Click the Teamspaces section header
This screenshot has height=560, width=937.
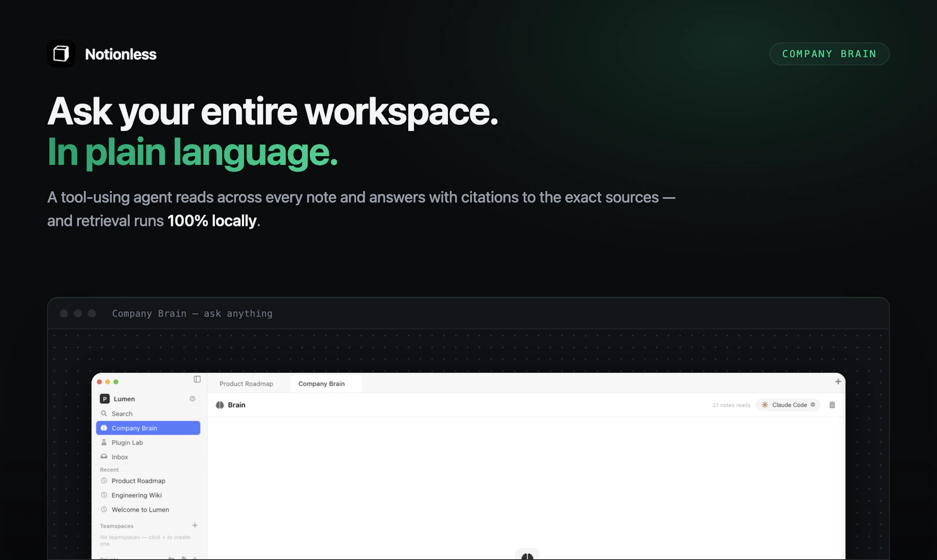click(x=117, y=526)
